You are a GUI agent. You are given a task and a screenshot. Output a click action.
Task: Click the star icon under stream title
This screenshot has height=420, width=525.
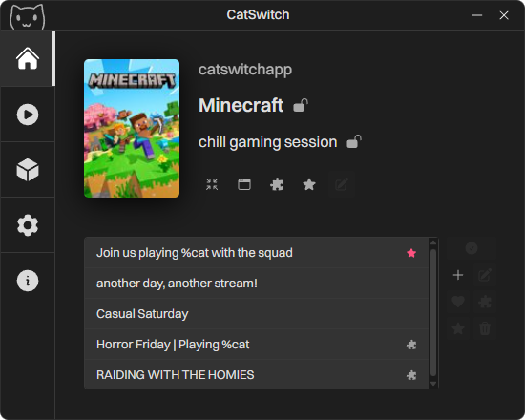(309, 184)
